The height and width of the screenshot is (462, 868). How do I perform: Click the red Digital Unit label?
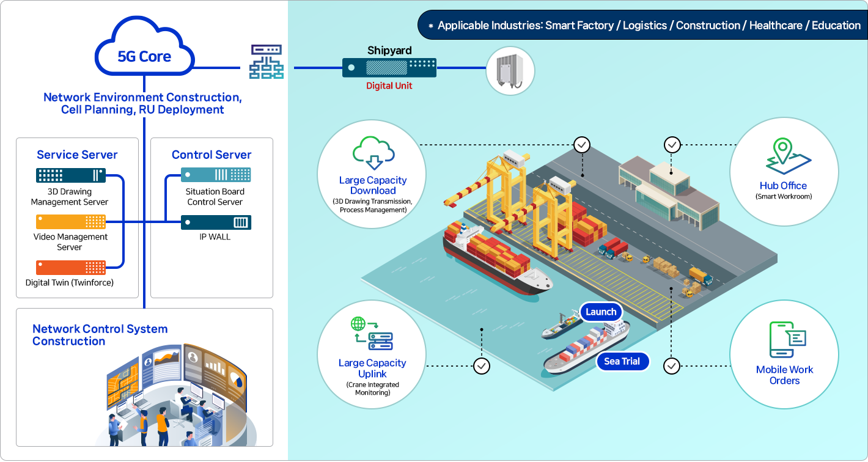(389, 86)
